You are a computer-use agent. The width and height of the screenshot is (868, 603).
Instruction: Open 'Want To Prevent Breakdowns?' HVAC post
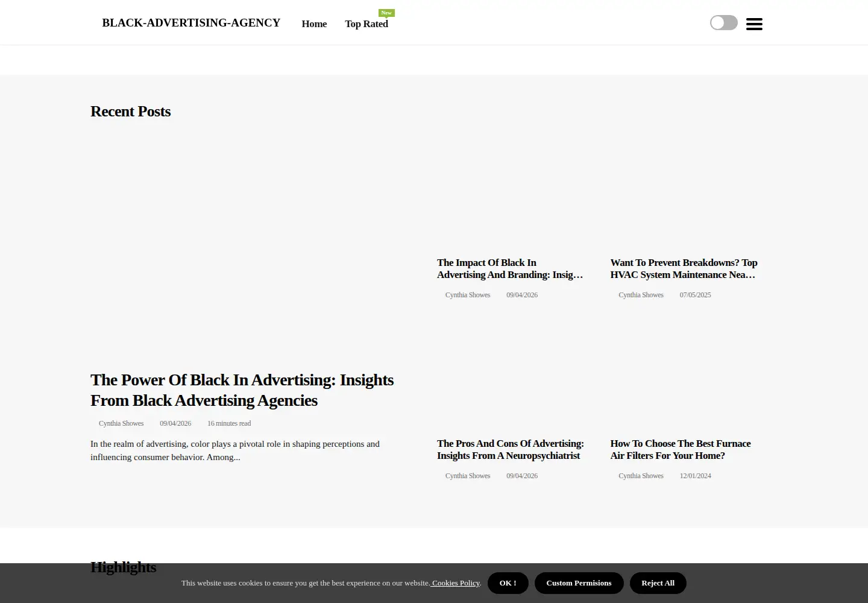pyautogui.click(x=684, y=269)
